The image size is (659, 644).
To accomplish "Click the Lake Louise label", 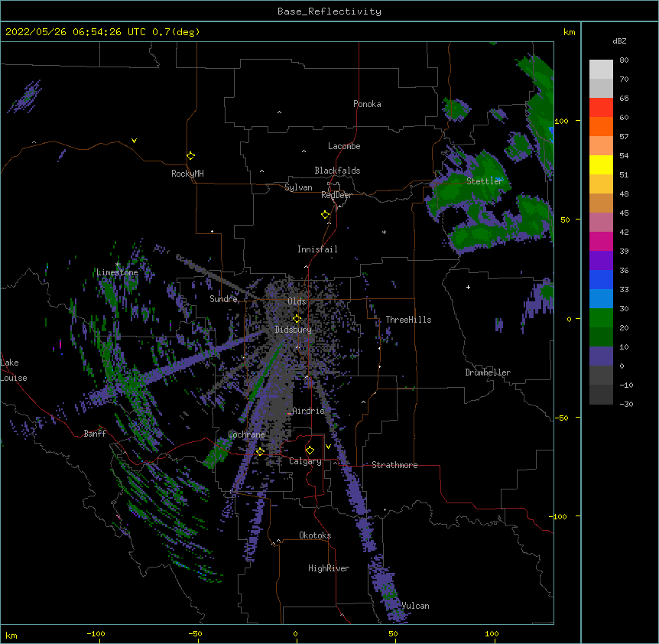I will [14, 370].
